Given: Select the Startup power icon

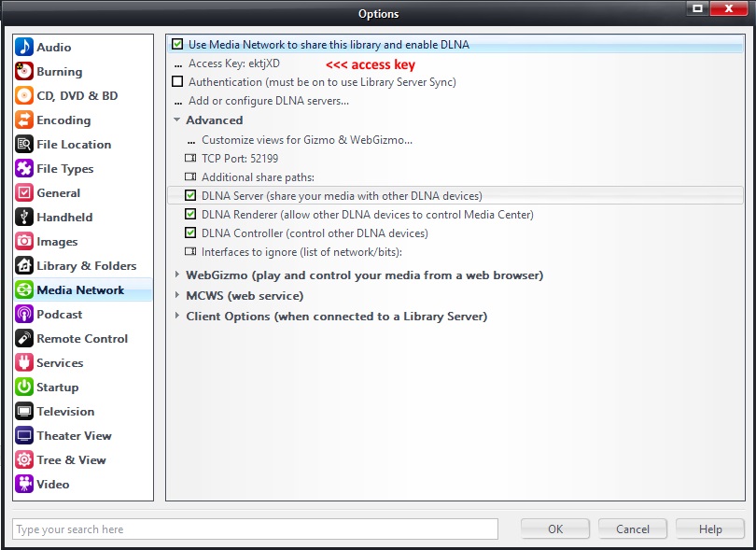Looking at the screenshot, I should point(24,387).
